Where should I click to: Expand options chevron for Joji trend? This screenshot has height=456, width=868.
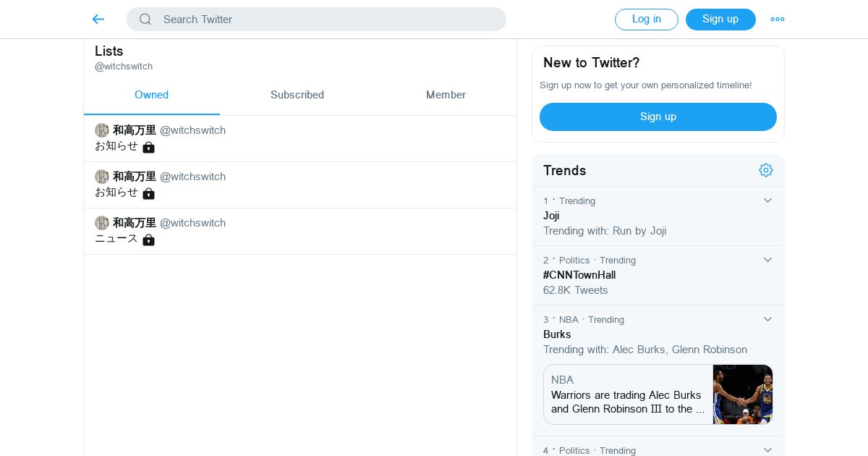tap(768, 200)
